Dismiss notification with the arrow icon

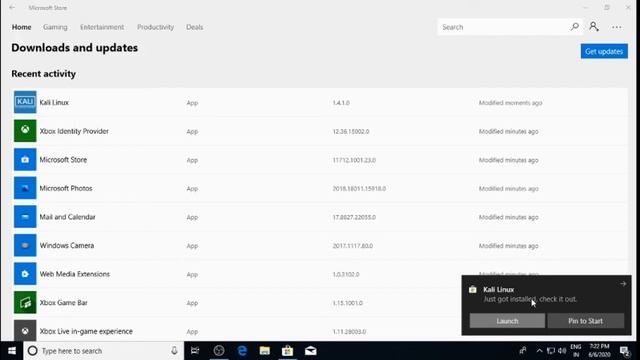(x=623, y=283)
